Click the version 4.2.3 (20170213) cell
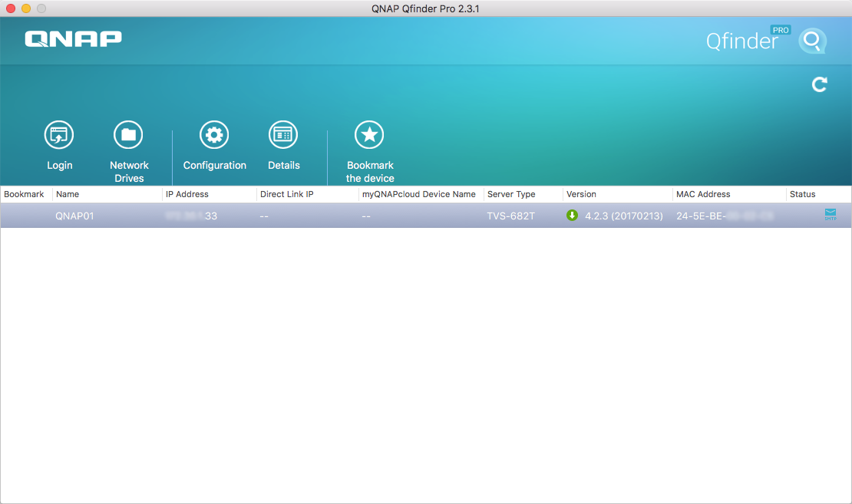Viewport: 852px width, 504px height. (x=624, y=216)
